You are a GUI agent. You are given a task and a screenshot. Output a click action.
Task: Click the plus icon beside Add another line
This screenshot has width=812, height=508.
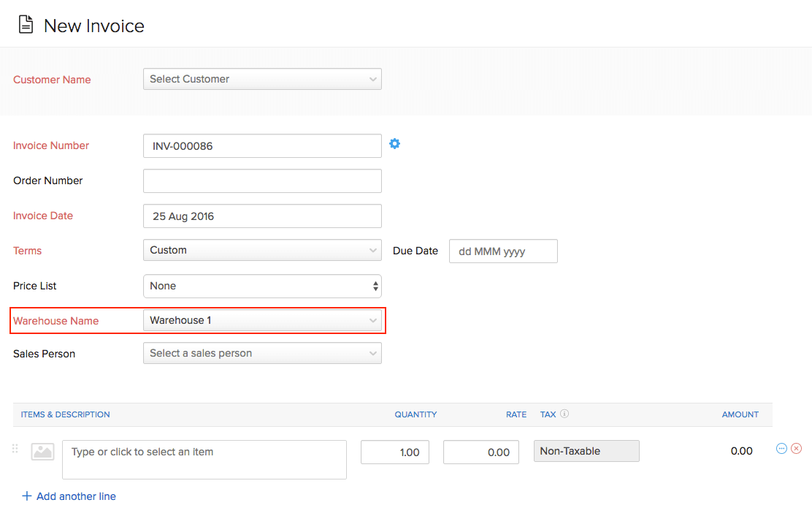pyautogui.click(x=27, y=496)
